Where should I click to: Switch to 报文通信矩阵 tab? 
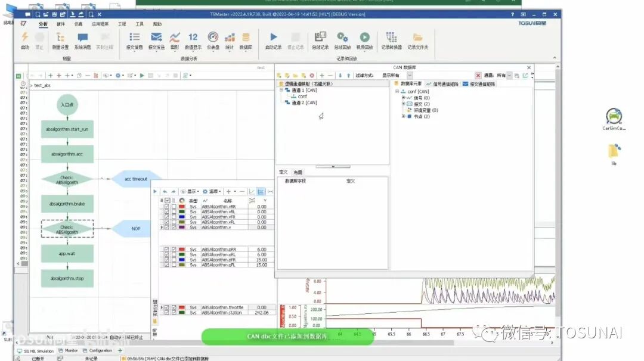click(479, 84)
